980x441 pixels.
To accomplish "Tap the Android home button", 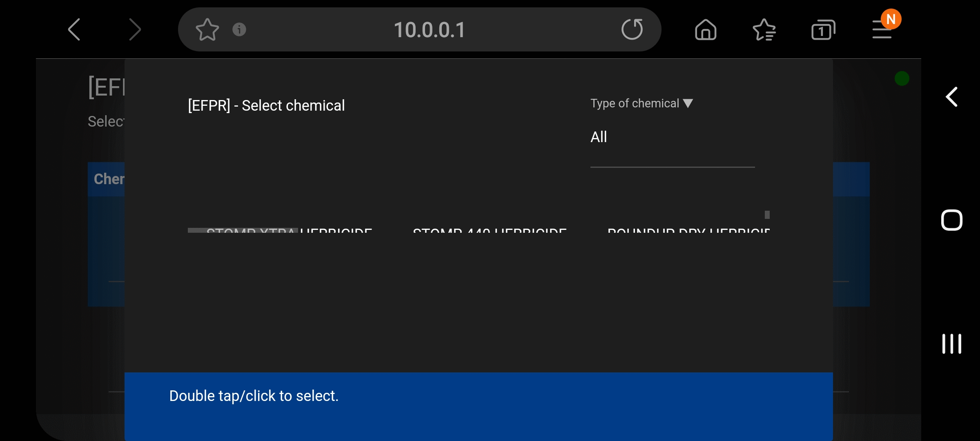I will point(952,220).
